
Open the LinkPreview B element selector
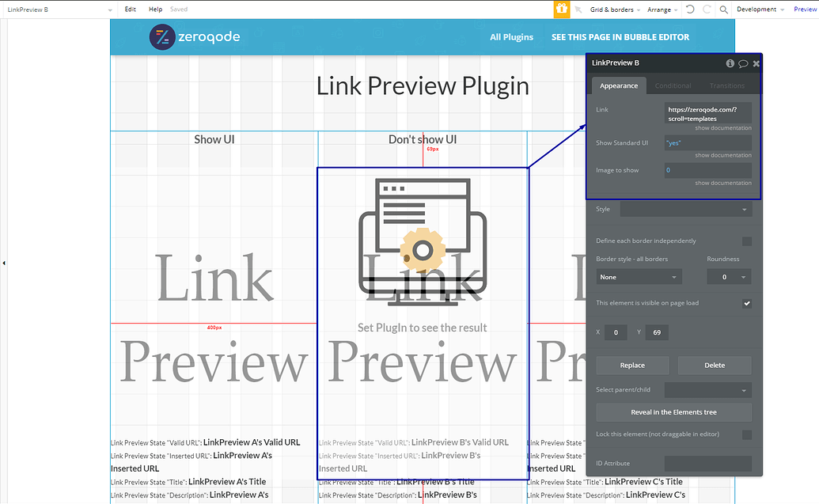[59, 9]
